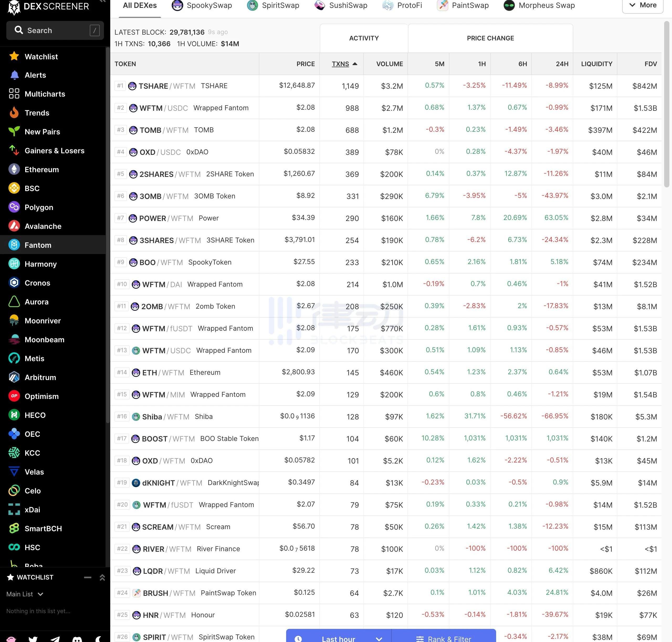This screenshot has height=642, width=672.
Task: Switch to the SpookySwap tab
Action: point(202,6)
